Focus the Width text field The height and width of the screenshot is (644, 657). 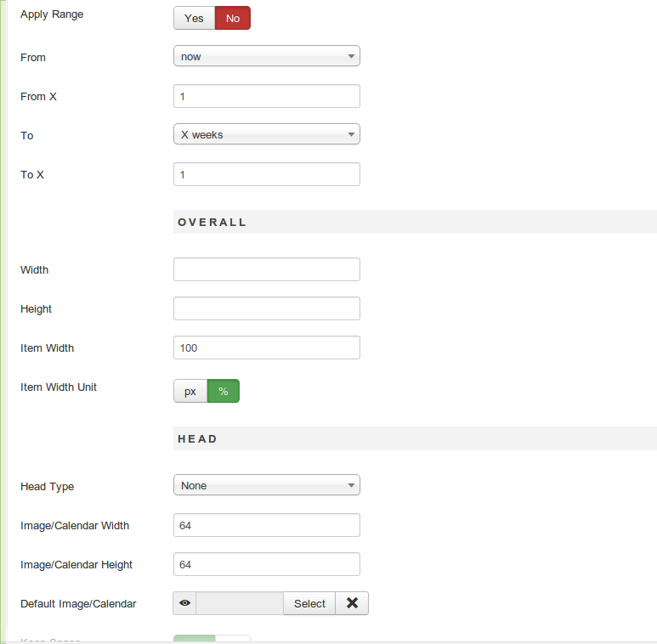click(x=267, y=269)
